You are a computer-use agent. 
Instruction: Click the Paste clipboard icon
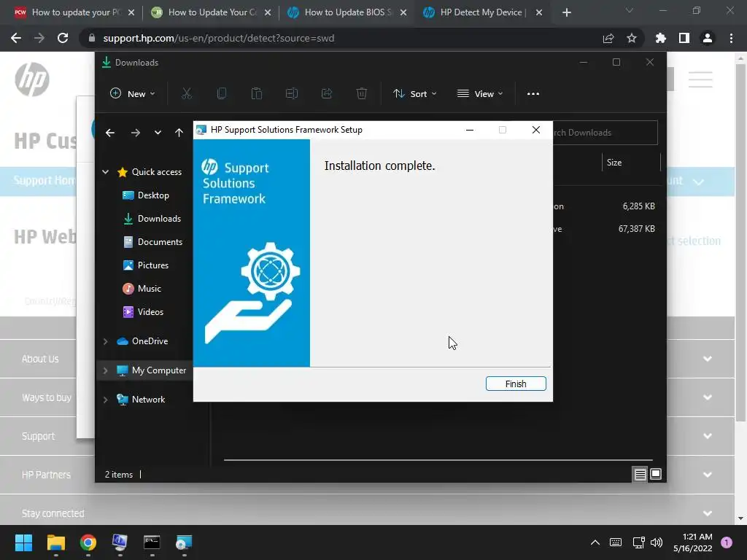(x=256, y=94)
